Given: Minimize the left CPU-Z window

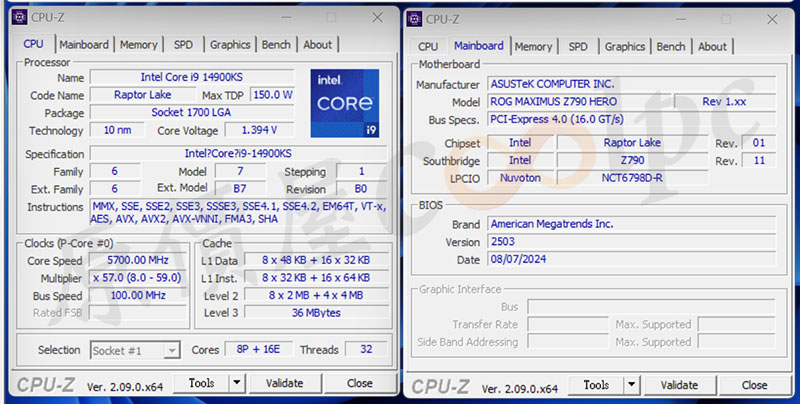Looking at the screenshot, I should 287,17.
